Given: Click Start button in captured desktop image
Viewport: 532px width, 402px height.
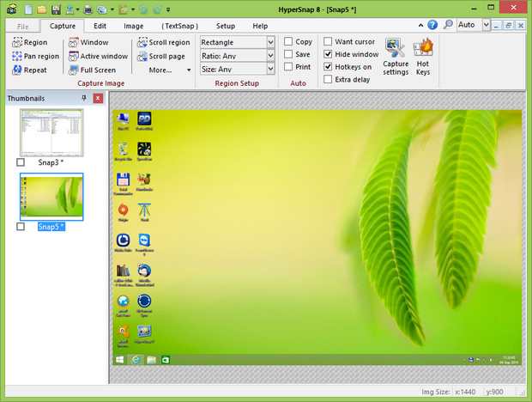Looking at the screenshot, I should coord(120,360).
